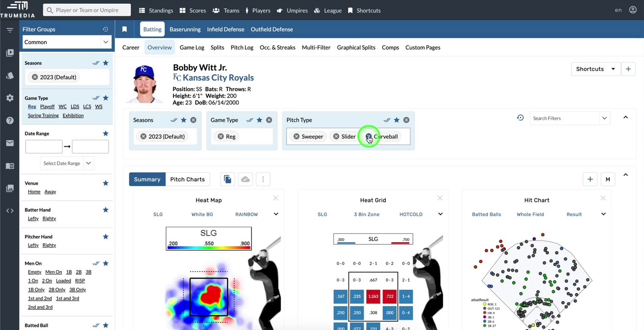Click the SLG color scale legend
The width and height of the screenshot is (644, 330).
tap(209, 239)
